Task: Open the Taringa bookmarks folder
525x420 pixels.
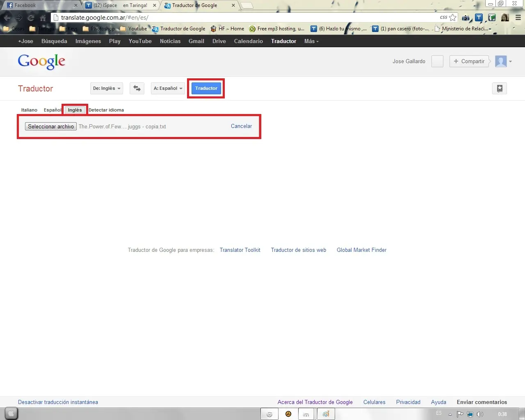Action: (x=42, y=29)
